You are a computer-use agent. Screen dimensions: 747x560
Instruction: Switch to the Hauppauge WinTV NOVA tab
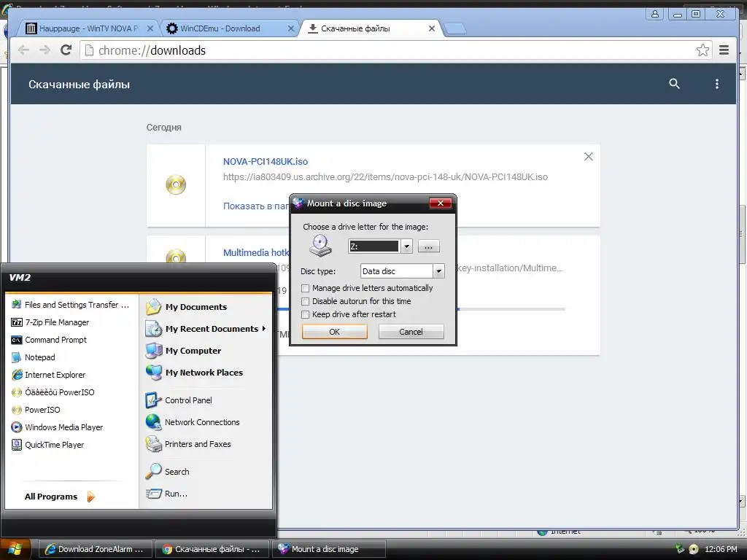[x=88, y=28]
